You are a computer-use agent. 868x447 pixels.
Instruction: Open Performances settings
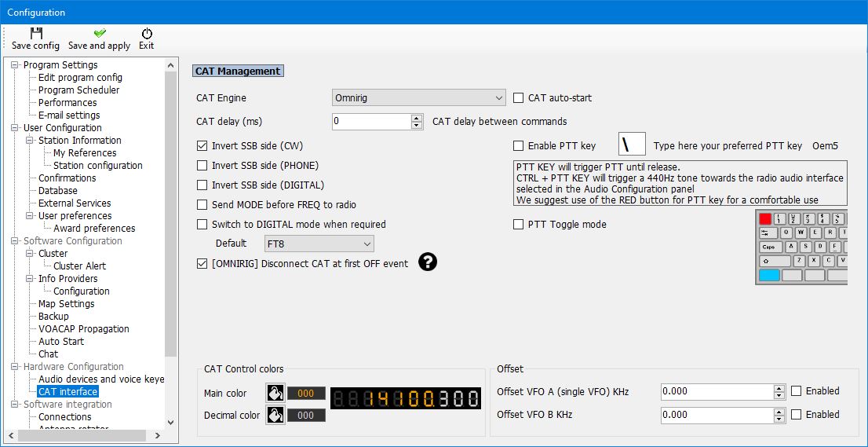click(67, 102)
